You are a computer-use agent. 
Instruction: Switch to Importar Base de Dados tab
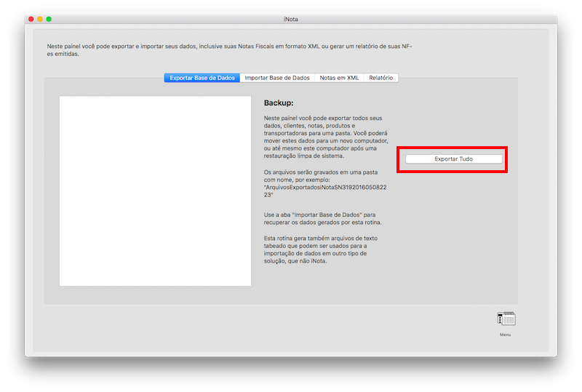coord(277,78)
